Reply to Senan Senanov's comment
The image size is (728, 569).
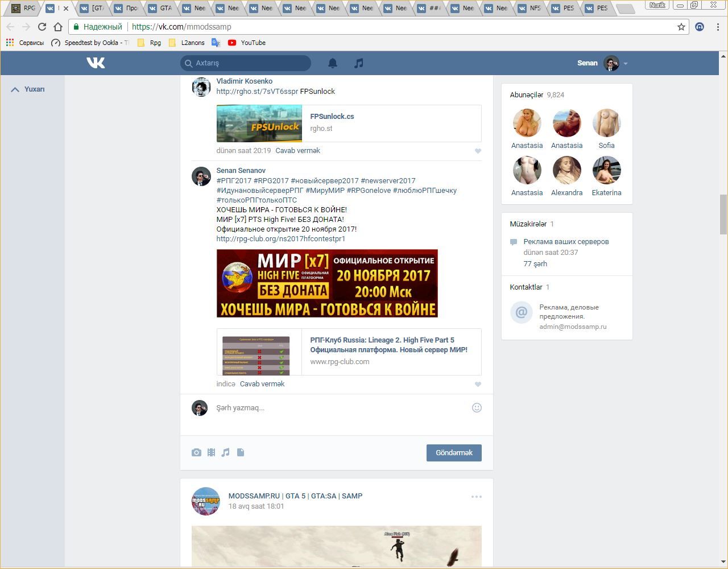[262, 384]
